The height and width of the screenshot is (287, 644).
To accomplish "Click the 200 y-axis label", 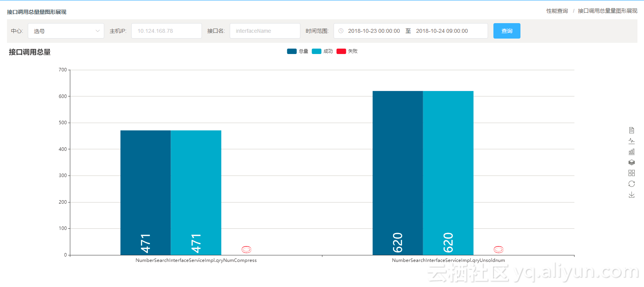I will (63, 202).
